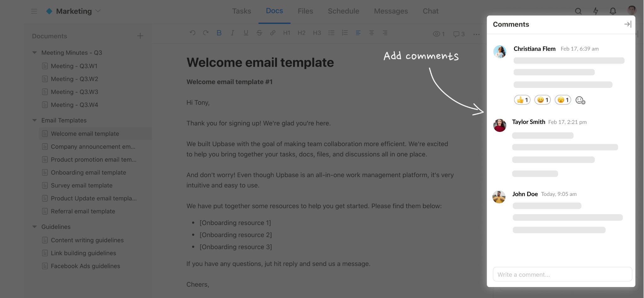644x298 pixels.
Task: Open Facebook Ads guidelines
Action: point(85,266)
